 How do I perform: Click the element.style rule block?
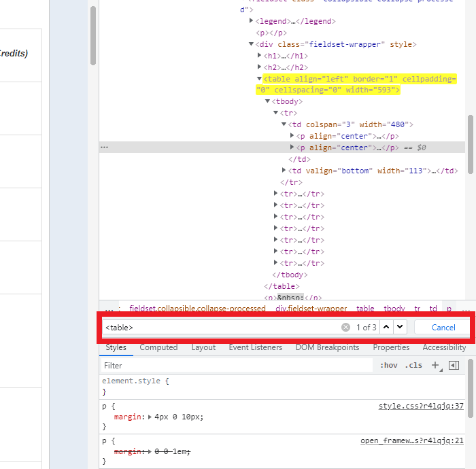(282, 387)
